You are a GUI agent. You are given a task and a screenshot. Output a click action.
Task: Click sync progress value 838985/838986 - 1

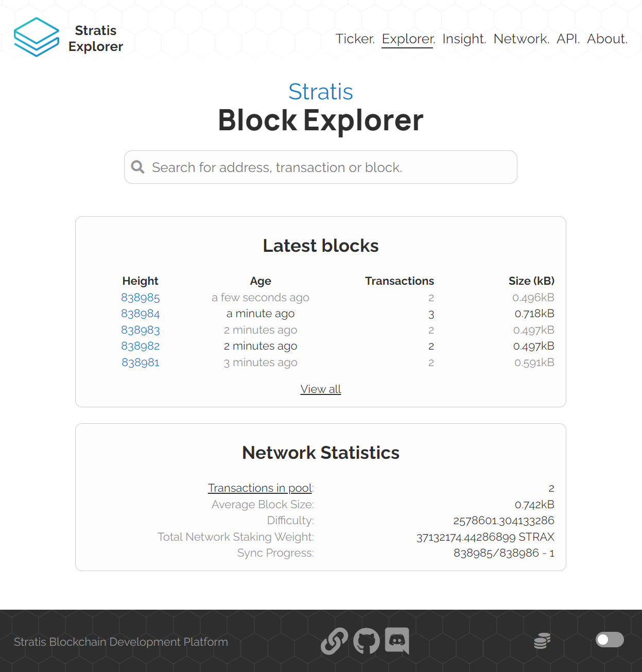pos(504,553)
